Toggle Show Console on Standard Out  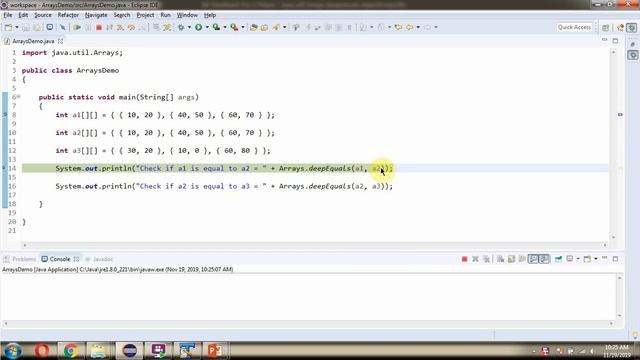(533, 259)
